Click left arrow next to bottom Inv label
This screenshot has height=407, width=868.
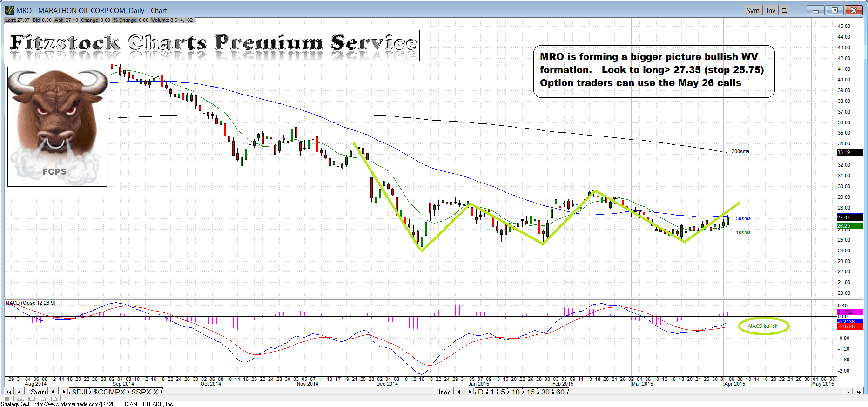pyautogui.click(x=459, y=392)
